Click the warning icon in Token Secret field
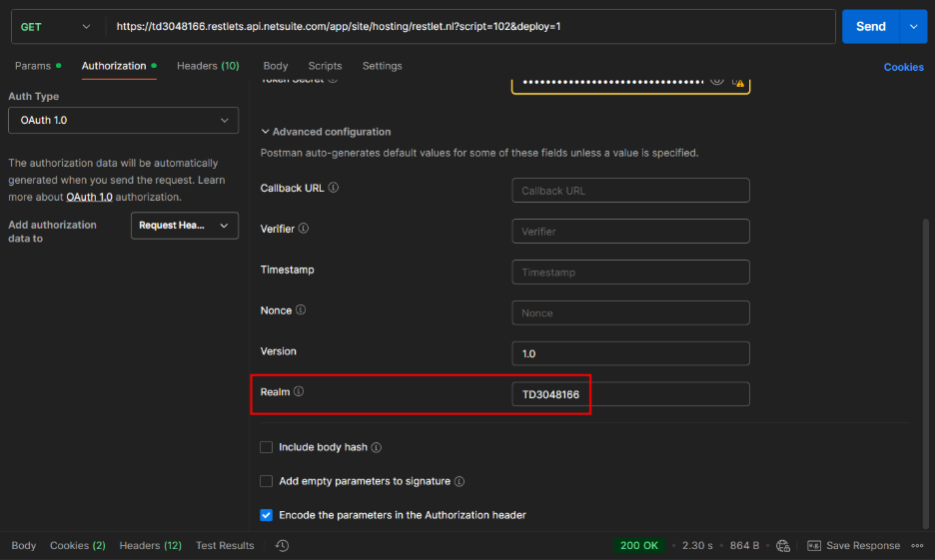Screen dimensions: 935x560 (738, 82)
